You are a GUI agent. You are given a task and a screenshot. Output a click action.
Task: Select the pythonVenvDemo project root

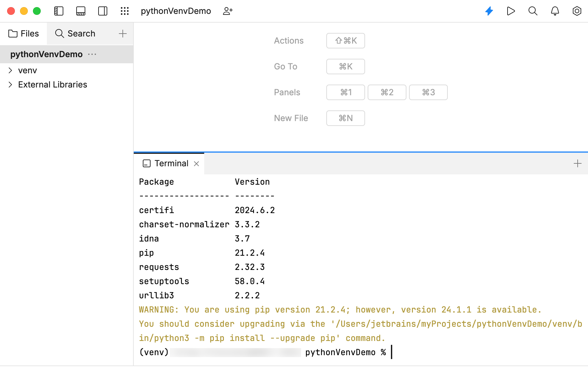pos(46,54)
